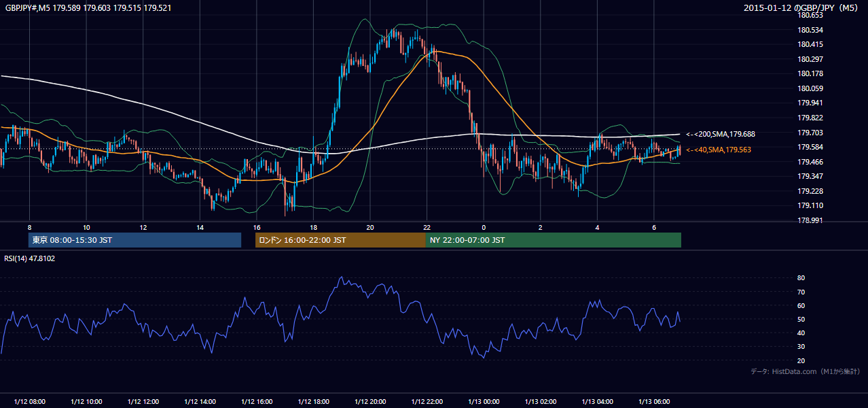This screenshot has width=868, height=408.
Task: Click the RSI scale value 40
Action: [801, 333]
